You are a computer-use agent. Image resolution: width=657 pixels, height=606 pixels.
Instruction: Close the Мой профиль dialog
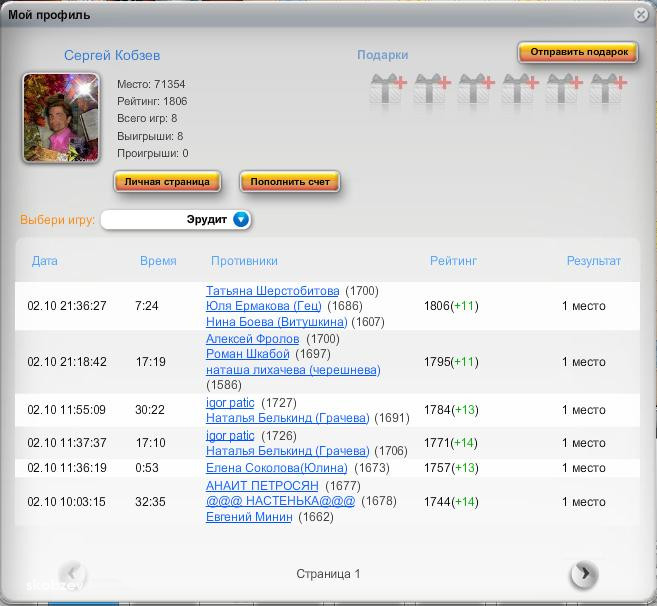[x=640, y=14]
